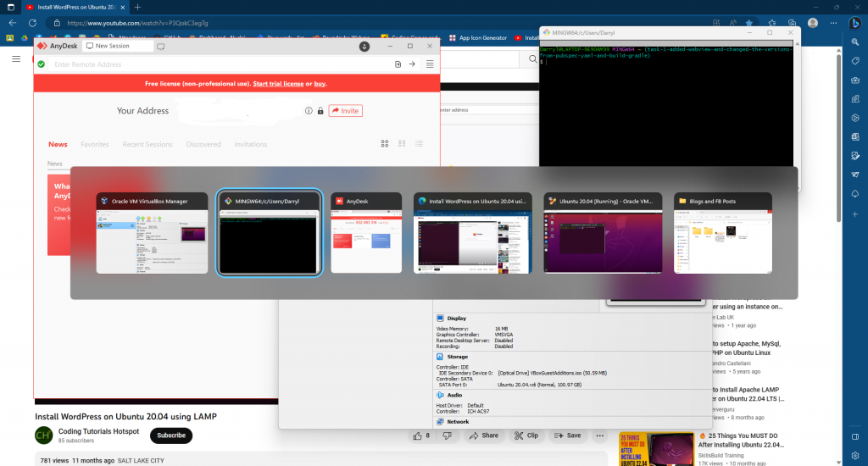Switch to Oracle VM VirtualBox Manager thumbnail
This screenshot has width=868, height=466.
click(153, 233)
